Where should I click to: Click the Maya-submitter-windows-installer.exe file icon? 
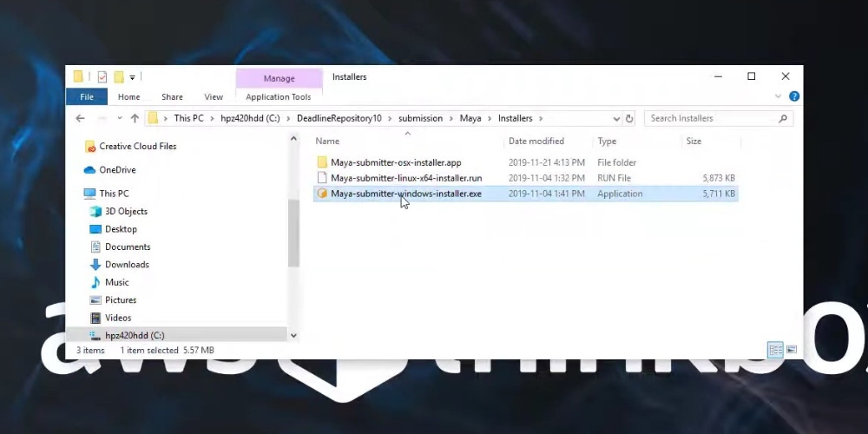(x=322, y=194)
